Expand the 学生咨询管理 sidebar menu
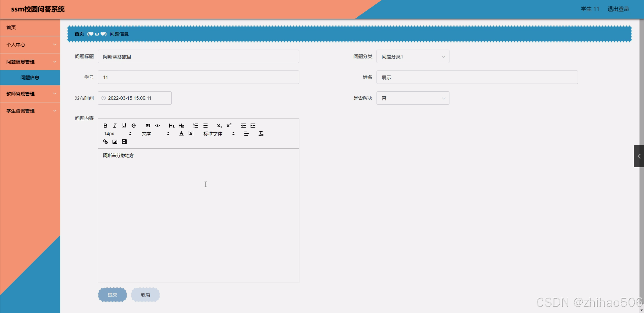This screenshot has width=644, height=313. click(30, 111)
